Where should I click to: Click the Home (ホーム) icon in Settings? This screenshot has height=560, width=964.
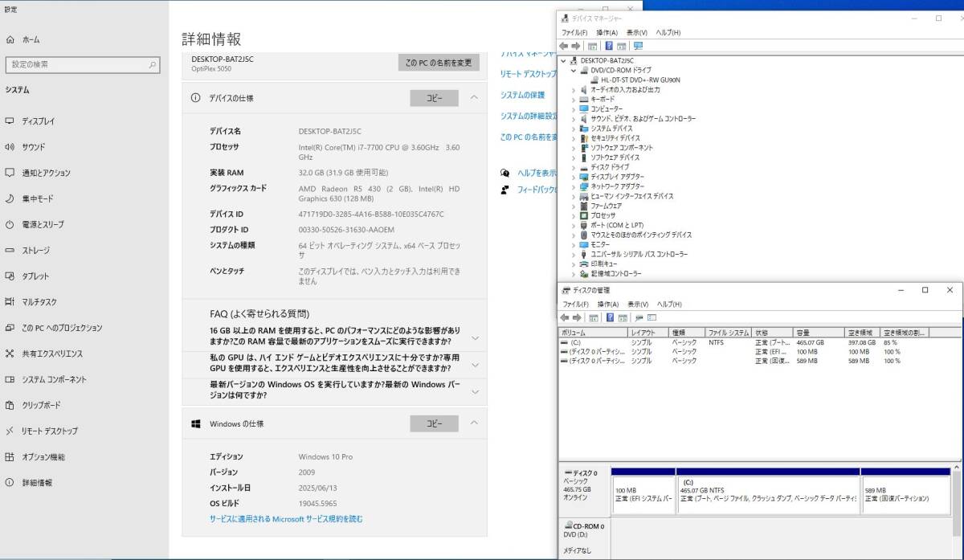[x=10, y=39]
